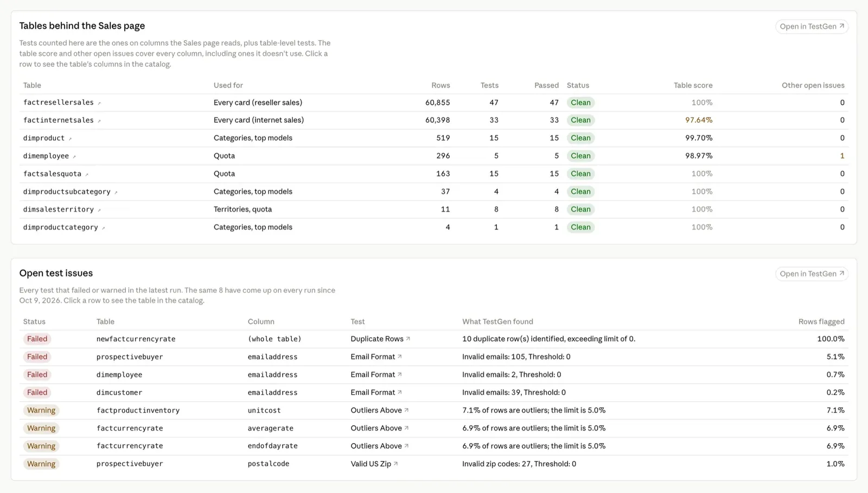Open factinternetsales external link arrow icon
Screen dimensions: 868x493
pos(99,121)
